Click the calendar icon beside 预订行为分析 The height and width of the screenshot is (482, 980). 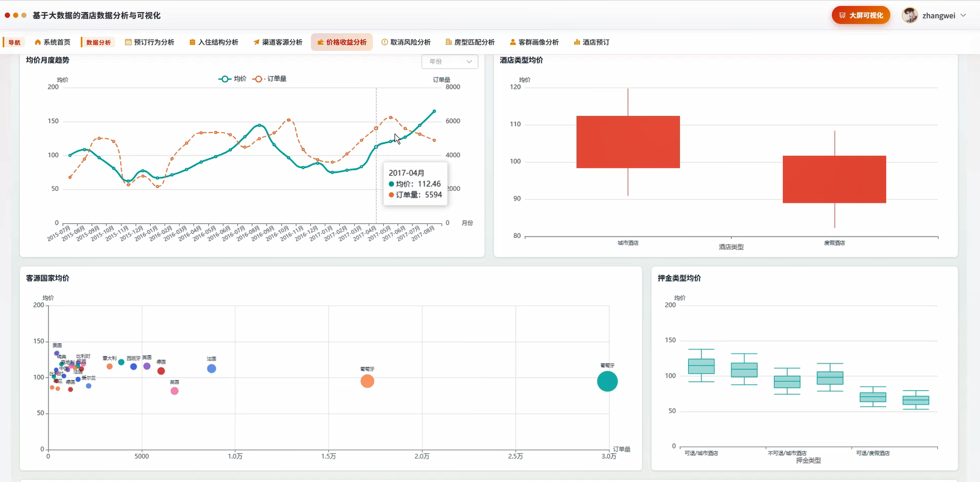pos(128,42)
